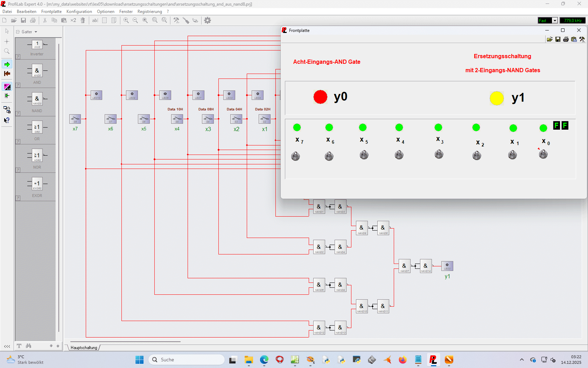Viewport: 588px width, 368px height.
Task: Click the x2 duplicate toolbar icon
Action: (x=73, y=20)
